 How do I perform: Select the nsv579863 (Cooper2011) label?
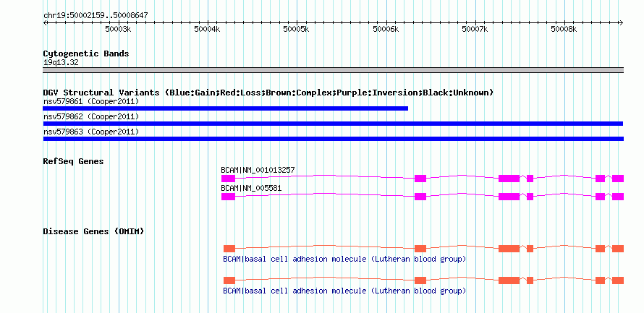point(91,132)
